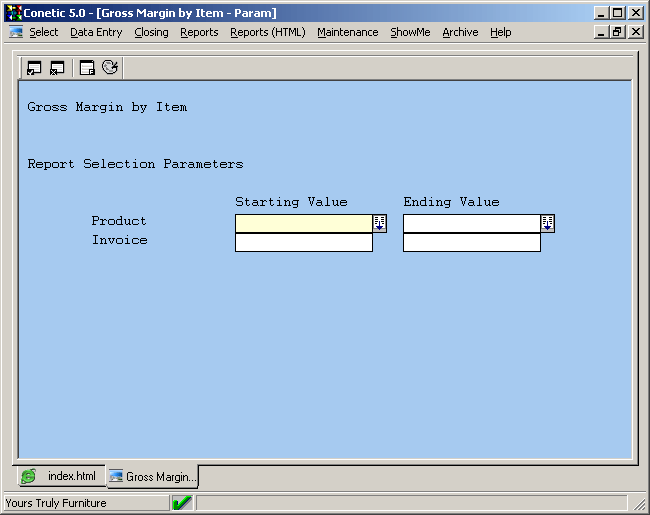The height and width of the screenshot is (515, 650).
Task: Select the Gross Margin tab
Action: point(152,477)
